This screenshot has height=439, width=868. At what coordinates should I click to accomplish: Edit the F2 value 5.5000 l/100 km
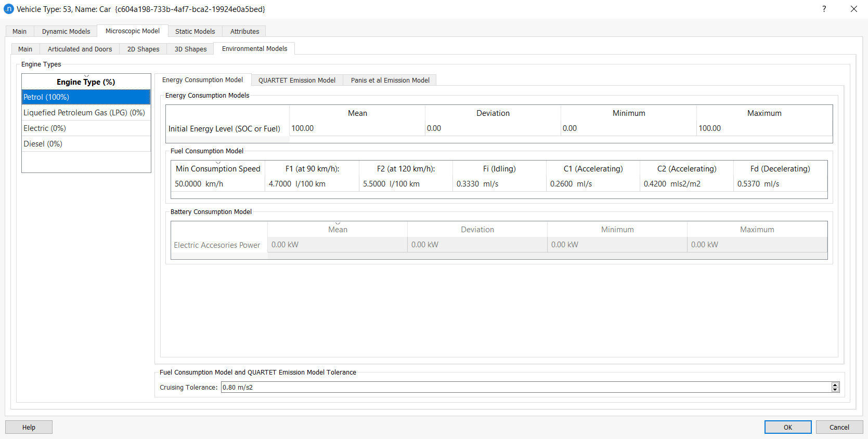(x=406, y=184)
